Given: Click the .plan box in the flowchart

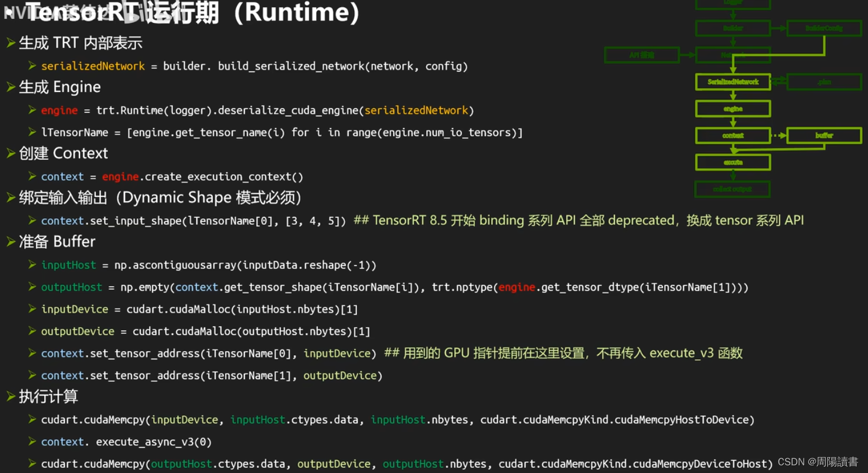Looking at the screenshot, I should coord(824,82).
